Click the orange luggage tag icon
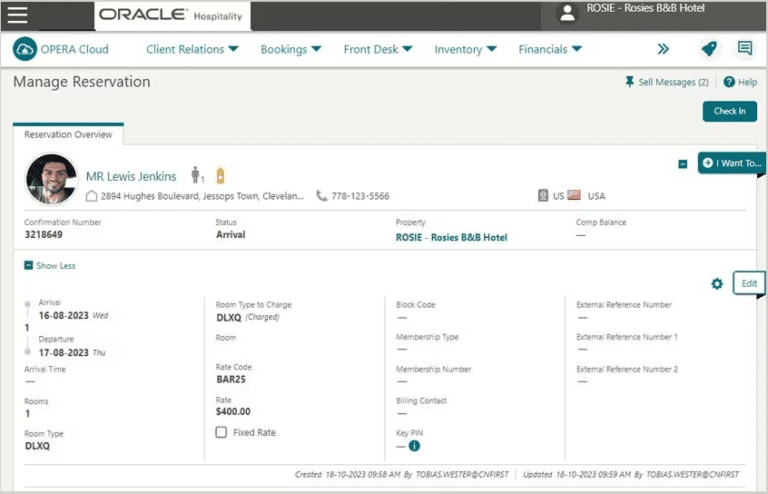Viewport: 768px width, 494px height. (x=220, y=175)
